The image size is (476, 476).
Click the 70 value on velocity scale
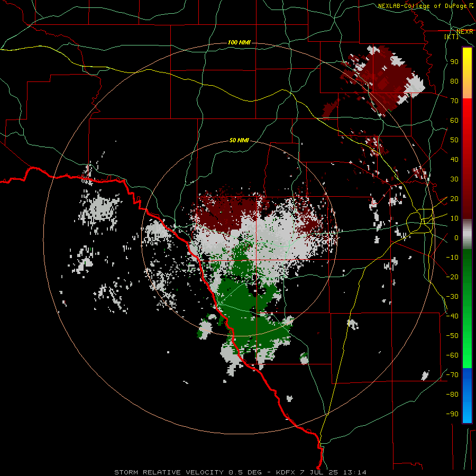[x=454, y=101]
